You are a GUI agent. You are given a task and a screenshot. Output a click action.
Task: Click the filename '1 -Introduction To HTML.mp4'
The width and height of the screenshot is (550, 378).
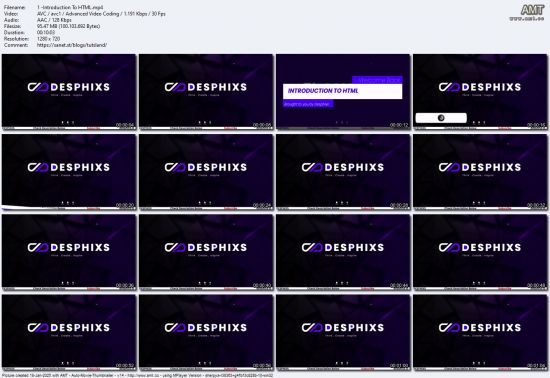click(x=70, y=7)
